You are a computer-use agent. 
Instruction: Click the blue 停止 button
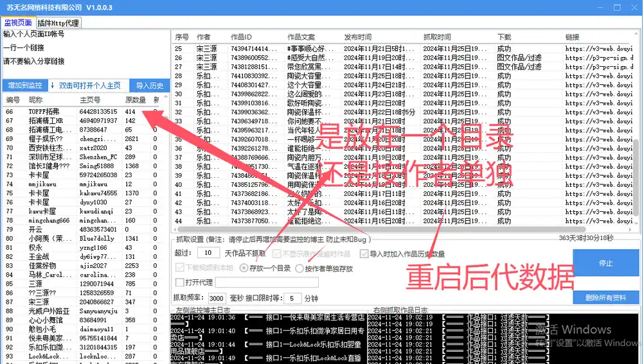[605, 263]
